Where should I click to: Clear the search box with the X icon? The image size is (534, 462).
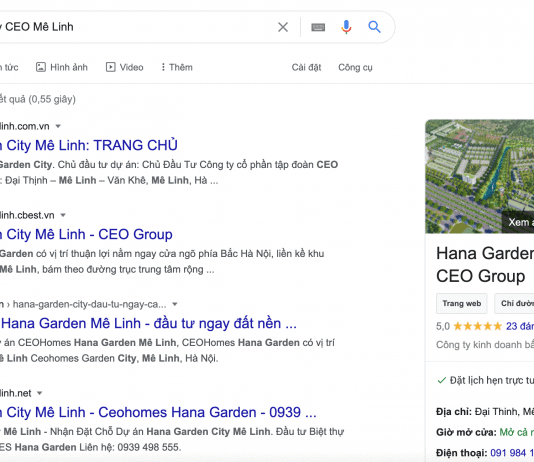283,27
